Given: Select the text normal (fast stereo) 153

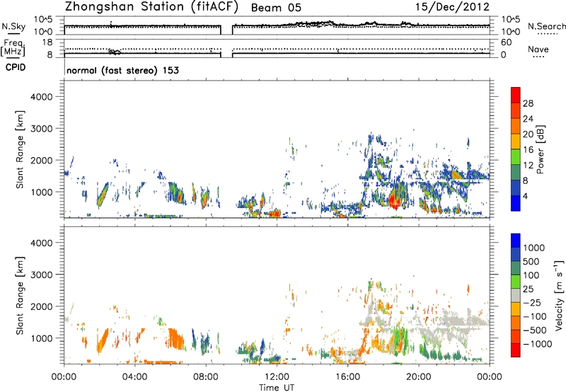Looking at the screenshot, I should 122,70.
